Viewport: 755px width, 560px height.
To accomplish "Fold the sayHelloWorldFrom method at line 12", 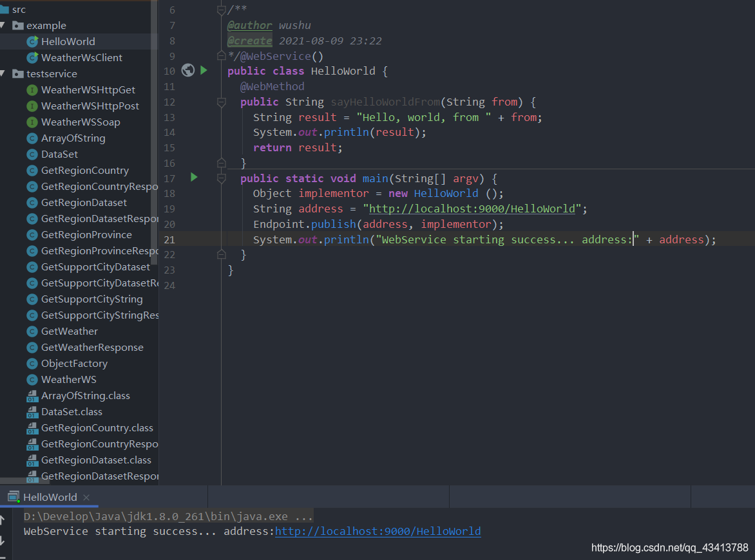I will 222,102.
